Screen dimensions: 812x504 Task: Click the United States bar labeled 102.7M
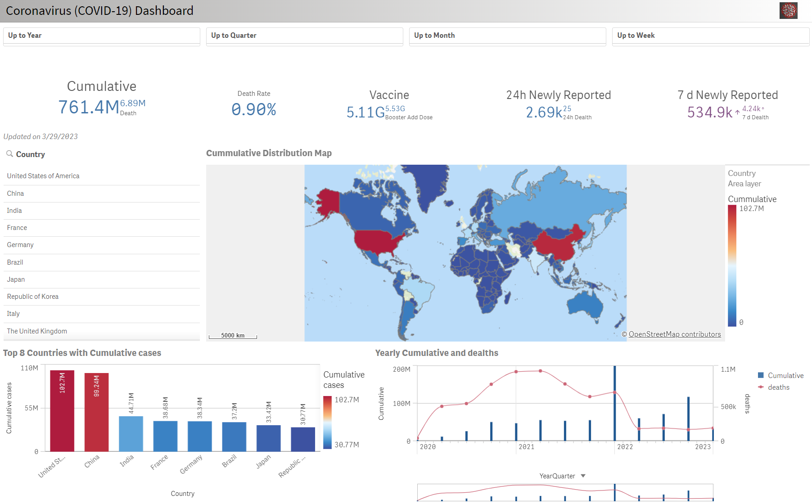(x=62, y=411)
